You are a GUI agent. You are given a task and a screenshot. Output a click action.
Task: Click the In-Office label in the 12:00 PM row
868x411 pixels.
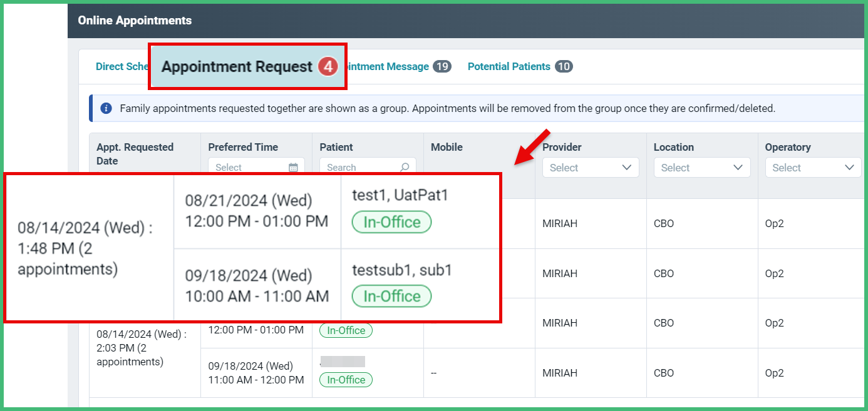pos(345,330)
